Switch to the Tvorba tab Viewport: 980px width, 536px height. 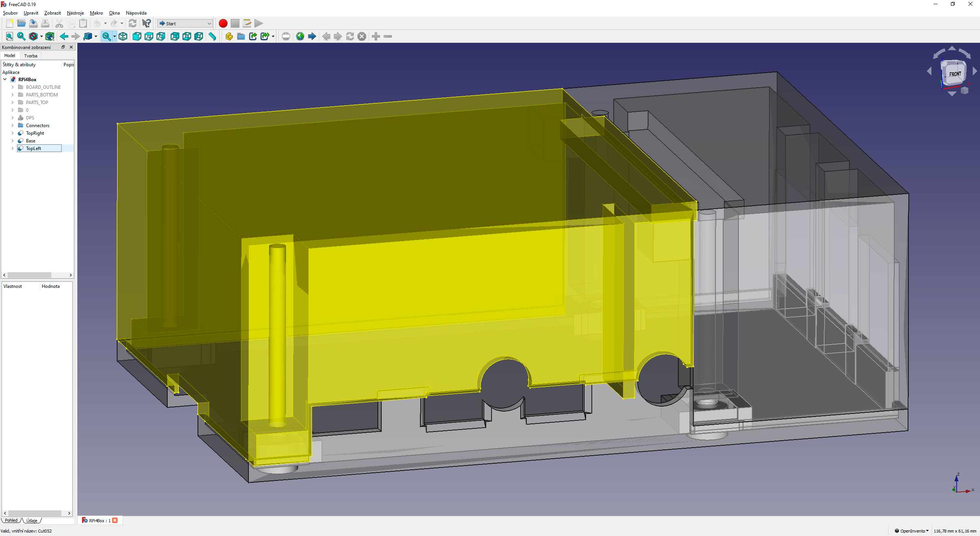[x=31, y=56]
